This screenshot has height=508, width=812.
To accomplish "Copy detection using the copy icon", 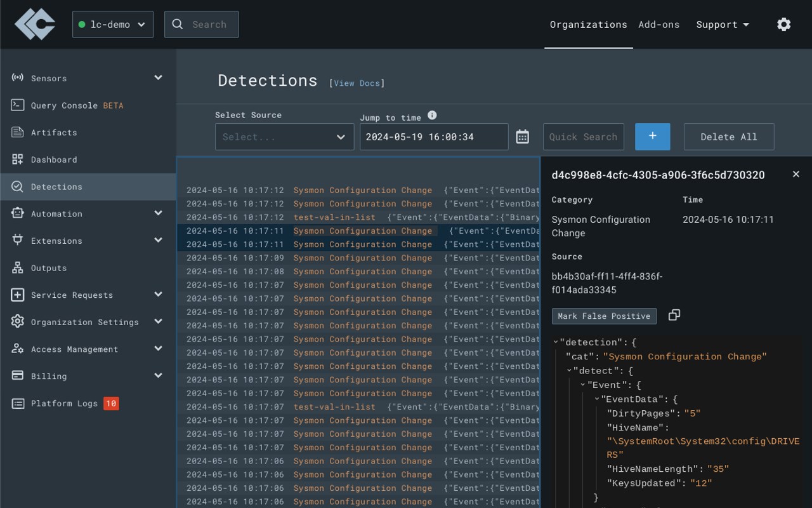I will tap(674, 315).
